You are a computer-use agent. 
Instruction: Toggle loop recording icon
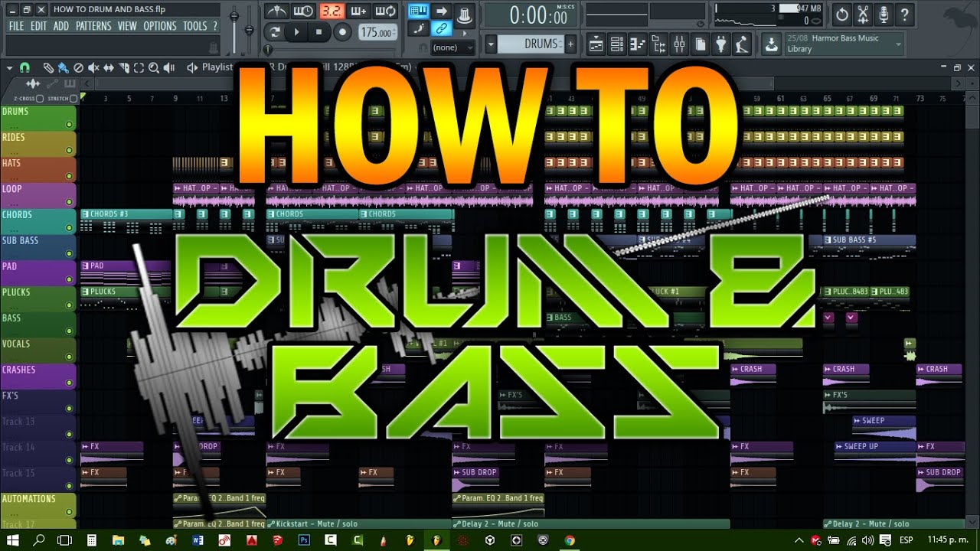[x=387, y=11]
